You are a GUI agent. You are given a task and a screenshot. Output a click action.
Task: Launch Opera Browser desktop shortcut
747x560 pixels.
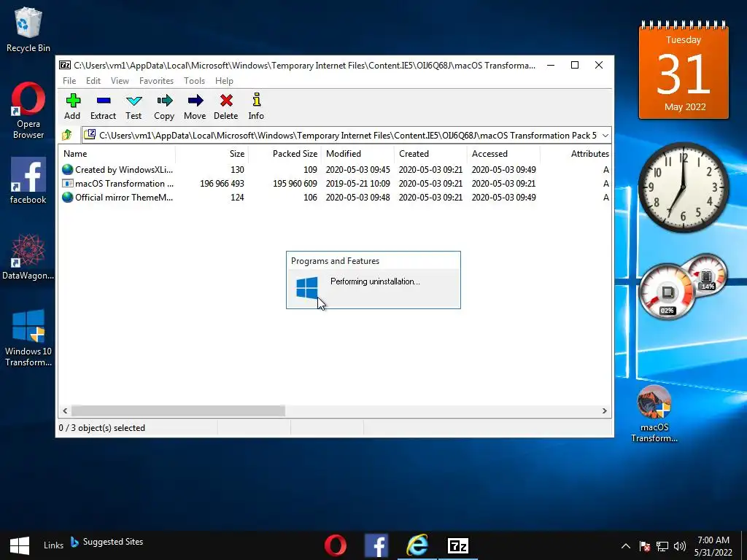pyautogui.click(x=28, y=111)
